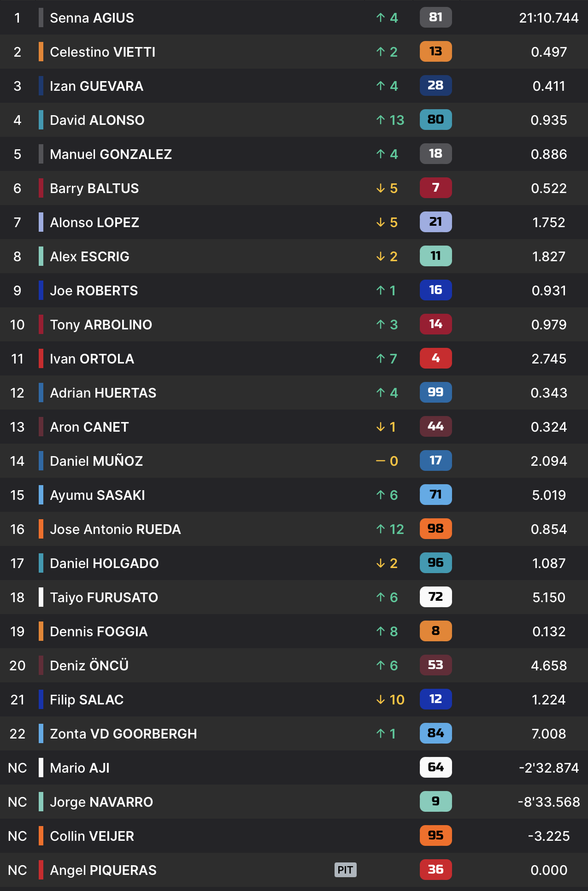Click down-arrow position loss for Filip Salac
Screen dimensions: 588x891
pyautogui.click(x=390, y=699)
